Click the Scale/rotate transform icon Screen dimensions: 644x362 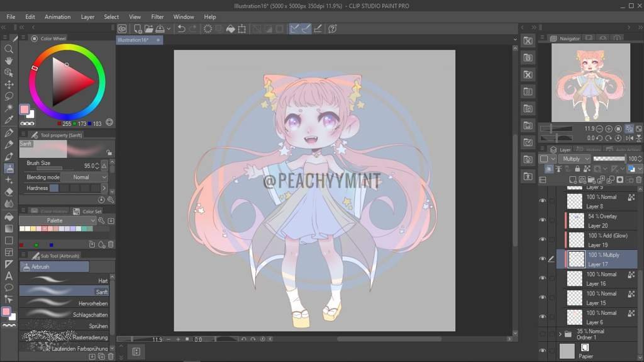242,29
